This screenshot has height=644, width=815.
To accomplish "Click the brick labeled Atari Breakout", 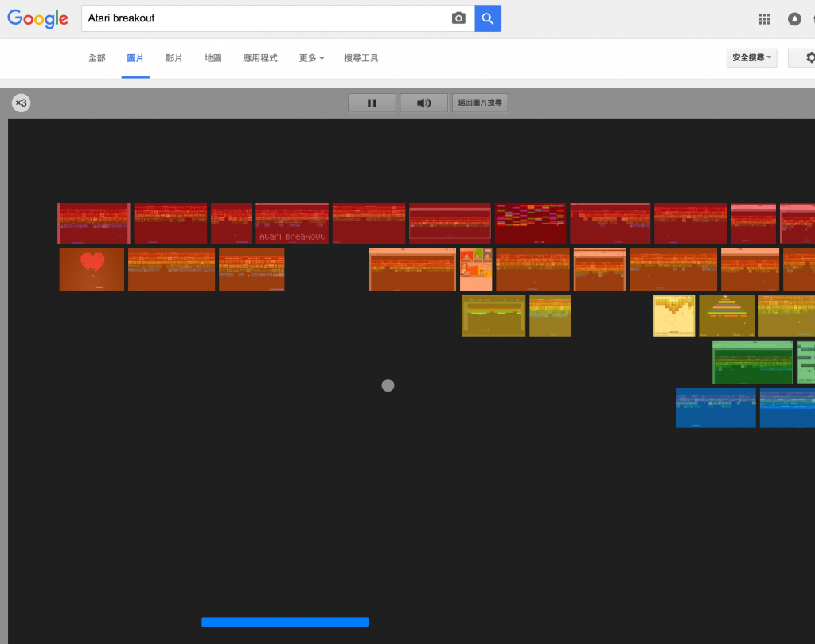I will click(x=292, y=224).
